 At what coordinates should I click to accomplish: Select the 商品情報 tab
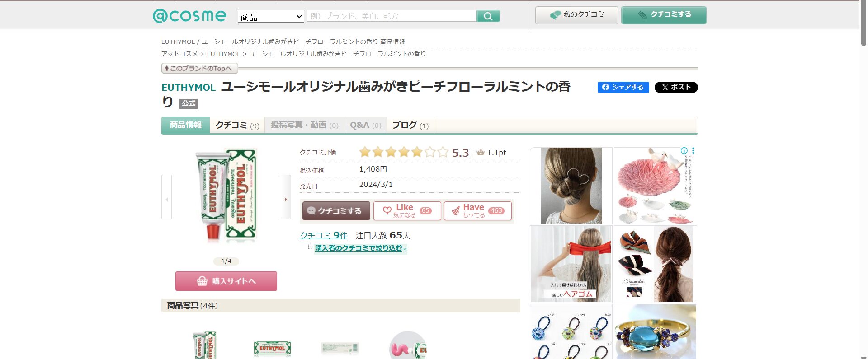pyautogui.click(x=185, y=125)
